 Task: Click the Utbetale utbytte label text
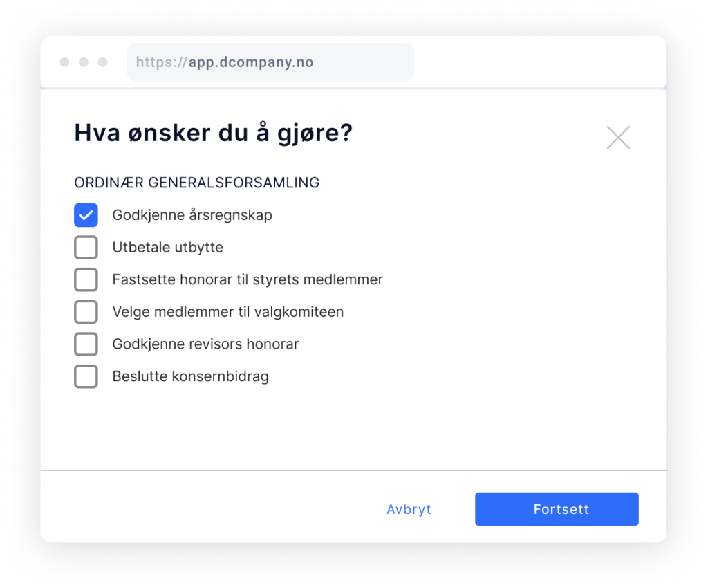point(167,248)
